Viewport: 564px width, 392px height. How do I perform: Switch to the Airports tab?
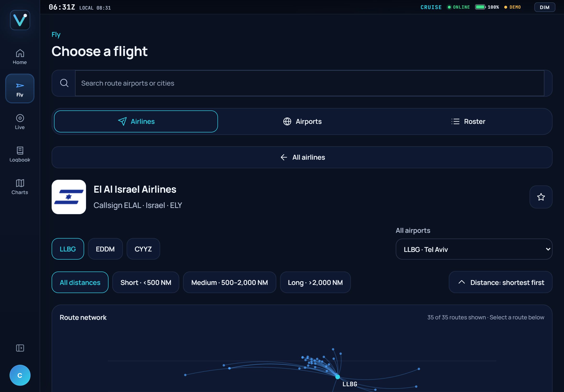(302, 121)
